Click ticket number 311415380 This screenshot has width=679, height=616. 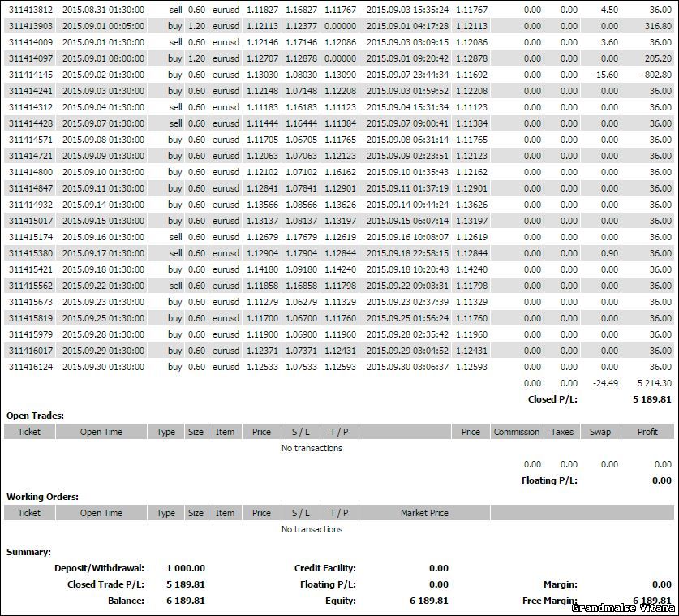[30, 253]
